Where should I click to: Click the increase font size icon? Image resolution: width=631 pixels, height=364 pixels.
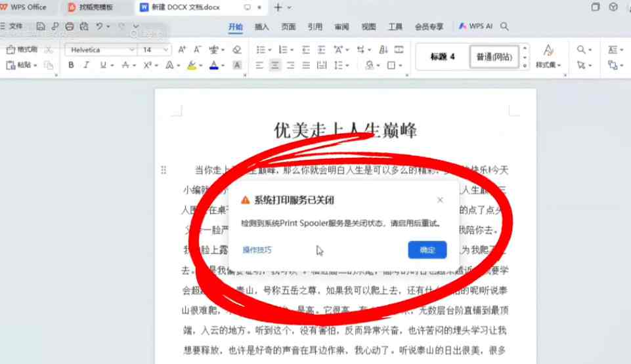(x=182, y=50)
